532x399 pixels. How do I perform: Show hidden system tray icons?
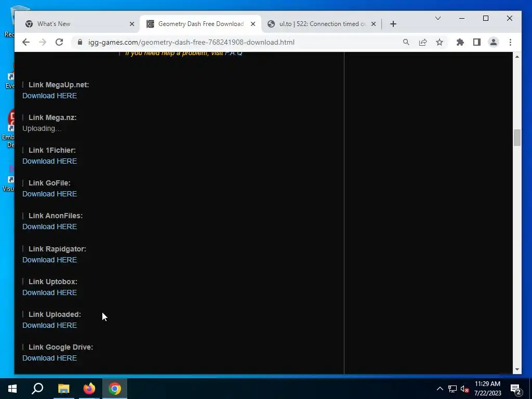click(x=440, y=389)
